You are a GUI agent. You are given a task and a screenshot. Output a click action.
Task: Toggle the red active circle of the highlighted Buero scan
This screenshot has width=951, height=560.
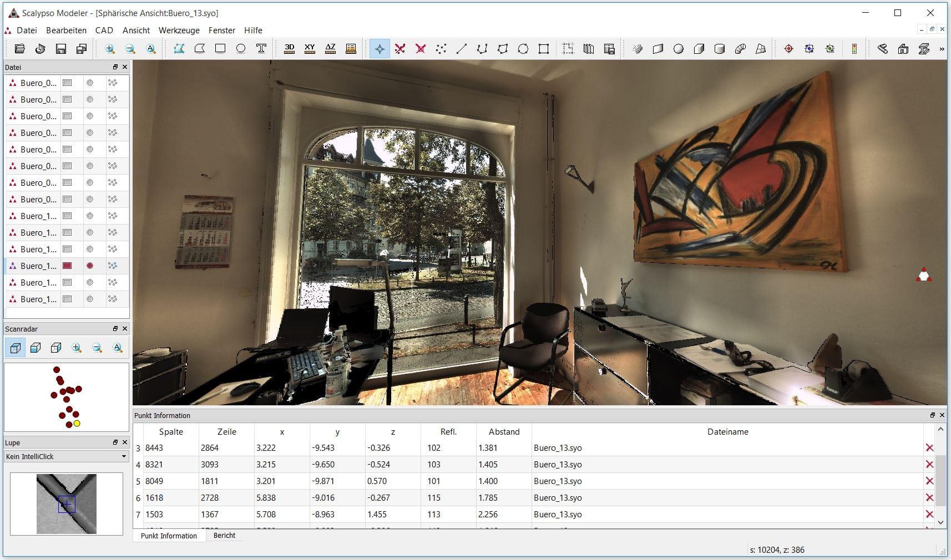point(90,266)
